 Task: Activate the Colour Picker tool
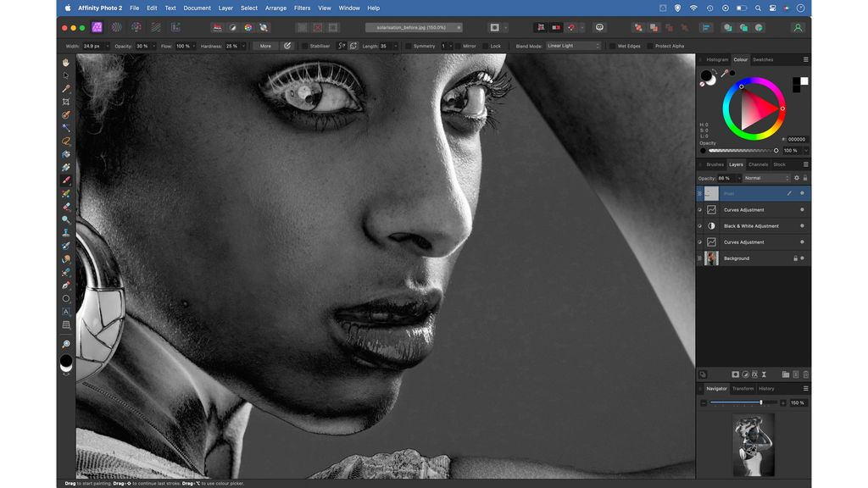click(65, 88)
